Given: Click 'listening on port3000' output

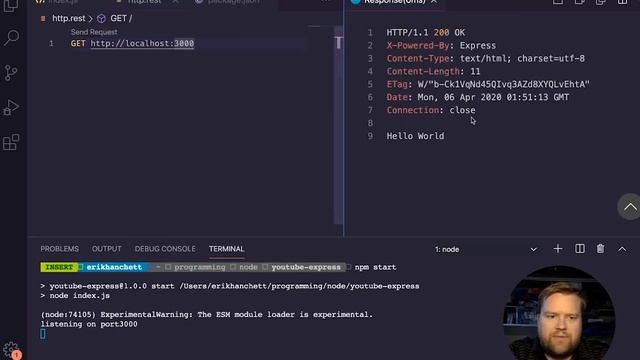Looking at the screenshot, I should click(x=89, y=324).
